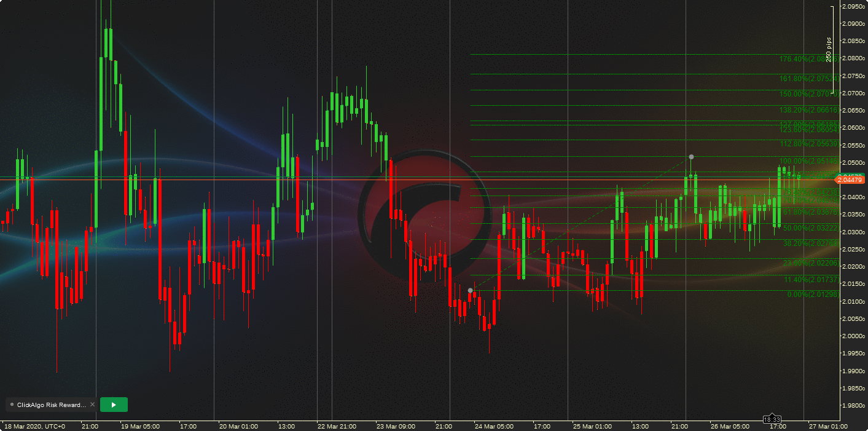
Task: Click the 0.00%(2.01298) Fibonacci level label
Action: coord(813,295)
